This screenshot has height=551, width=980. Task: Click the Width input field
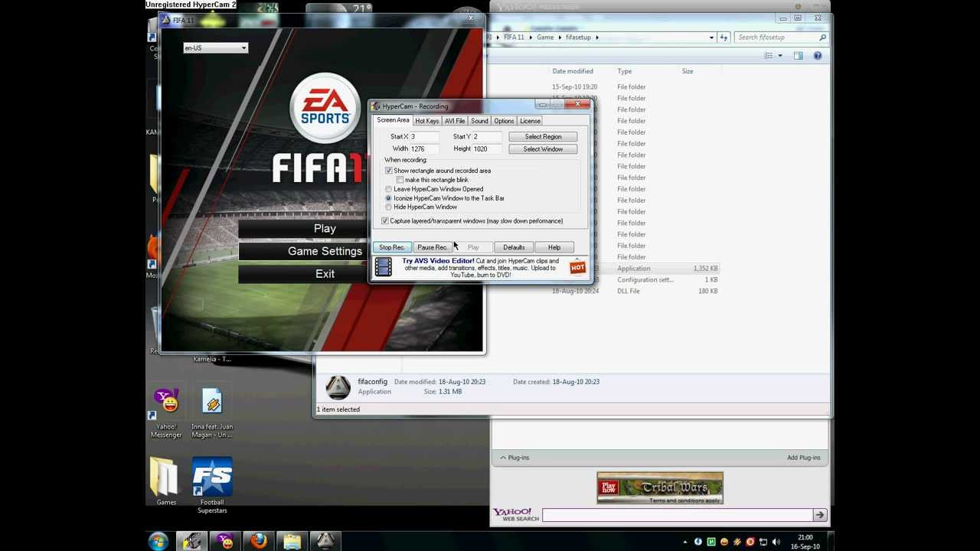pos(424,149)
